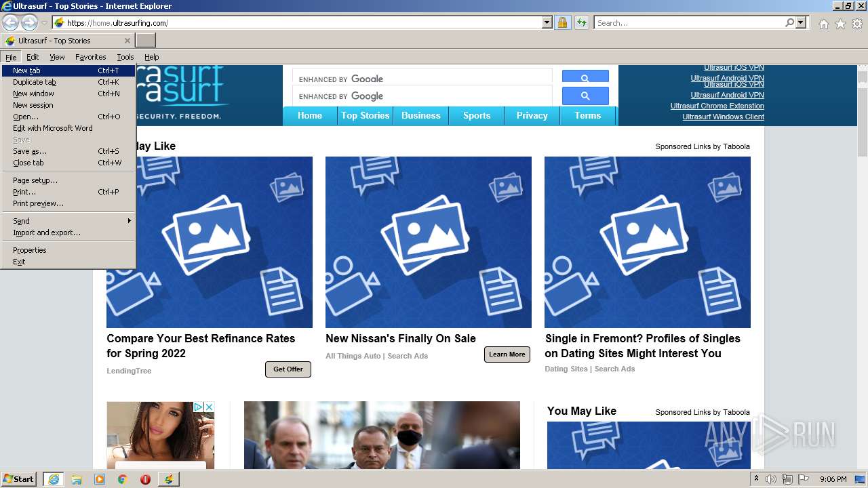The width and height of the screenshot is (868, 488).
Task: Click the Get Offer button
Action: 288,369
